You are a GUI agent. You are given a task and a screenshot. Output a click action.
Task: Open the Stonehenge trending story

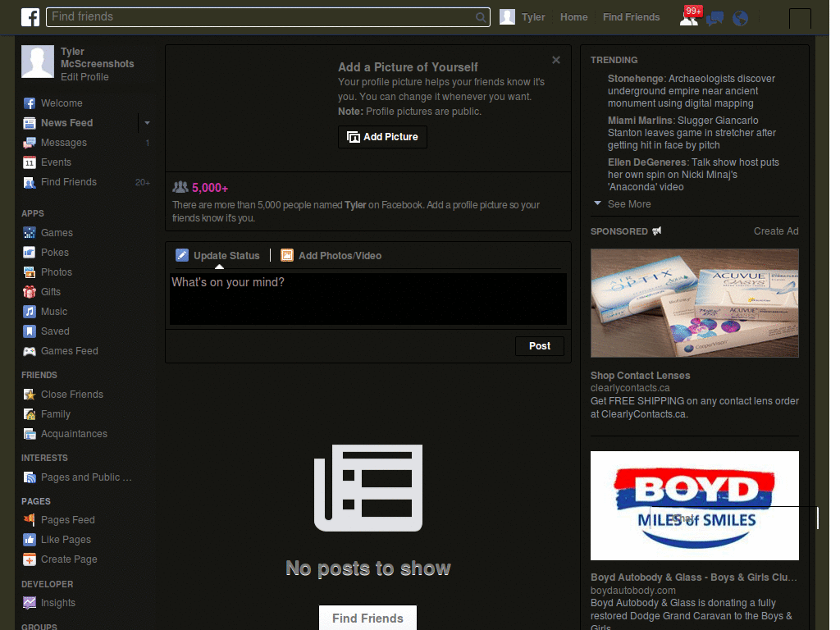click(691, 91)
